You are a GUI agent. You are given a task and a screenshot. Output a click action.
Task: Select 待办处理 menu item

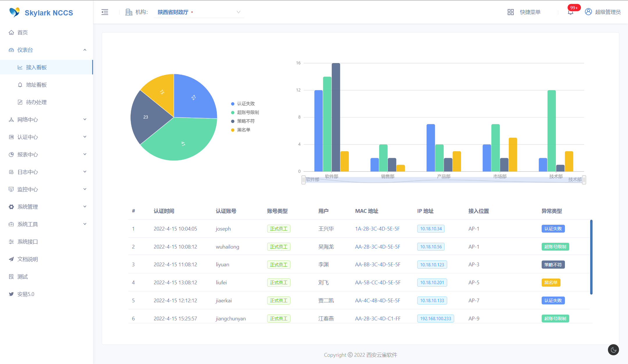click(x=36, y=102)
